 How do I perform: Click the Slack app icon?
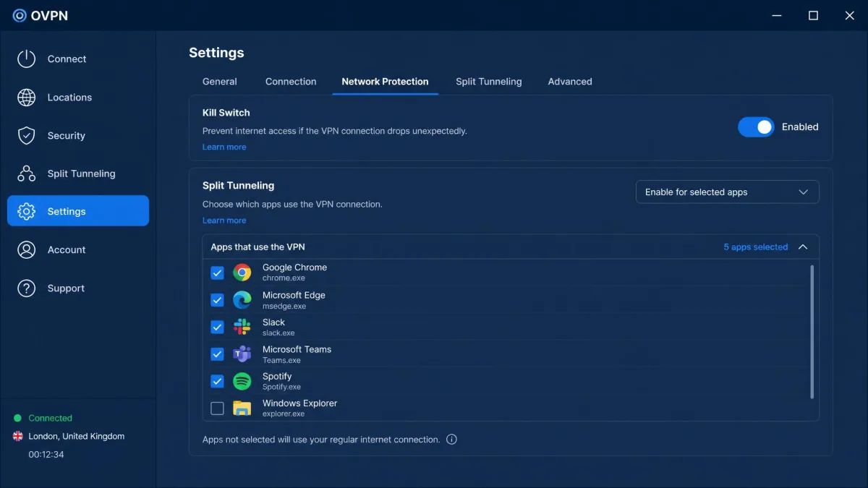coord(242,327)
